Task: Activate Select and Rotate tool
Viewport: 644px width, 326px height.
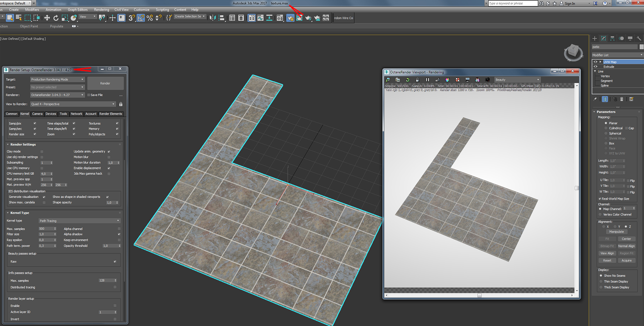Action: click(x=56, y=18)
